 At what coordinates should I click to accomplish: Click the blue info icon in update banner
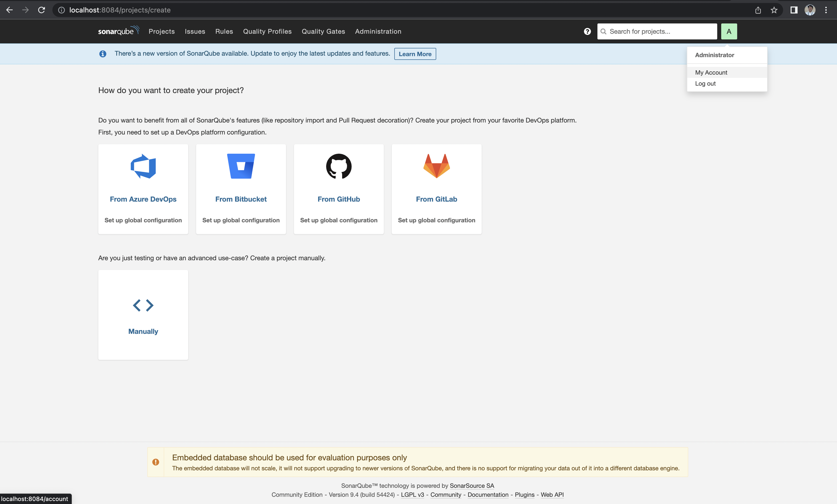pyautogui.click(x=103, y=54)
